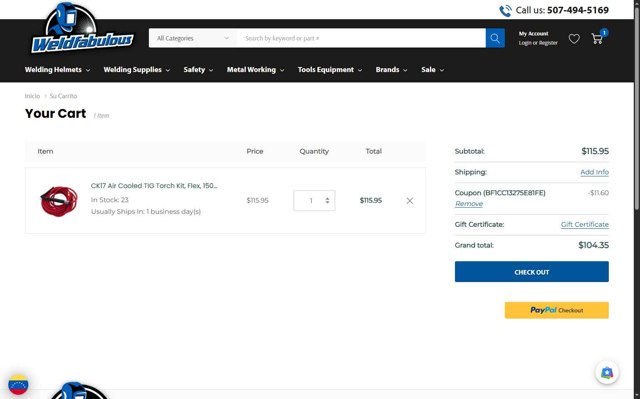Viewport: 640px width, 399px height.
Task: Open Welding Helmets menu
Action: [57, 70]
